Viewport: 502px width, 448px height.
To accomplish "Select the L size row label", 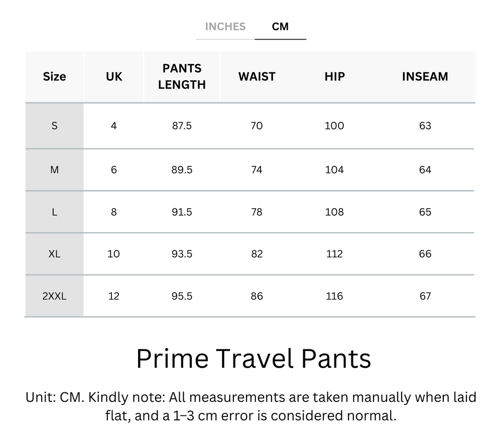I will click(54, 212).
